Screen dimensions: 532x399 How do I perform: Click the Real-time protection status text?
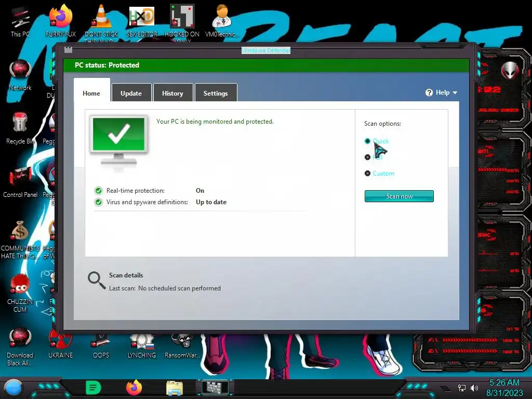(x=136, y=191)
